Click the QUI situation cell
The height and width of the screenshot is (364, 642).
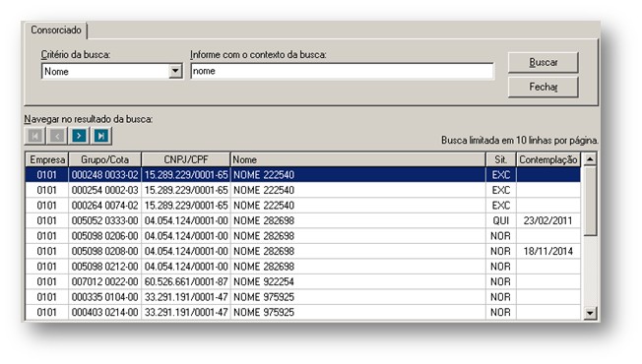(501, 220)
